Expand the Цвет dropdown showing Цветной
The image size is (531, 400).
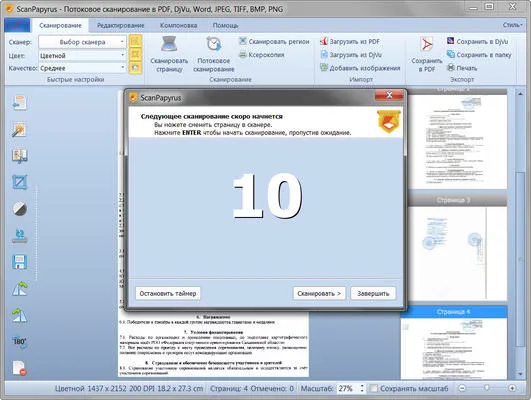click(82, 55)
